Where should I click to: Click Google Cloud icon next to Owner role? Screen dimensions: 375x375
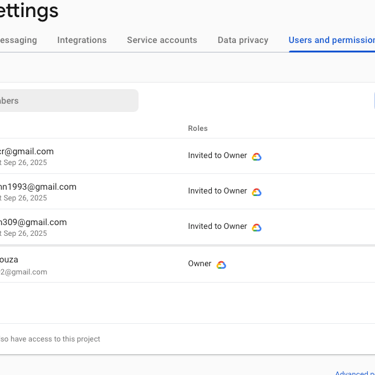click(x=221, y=265)
